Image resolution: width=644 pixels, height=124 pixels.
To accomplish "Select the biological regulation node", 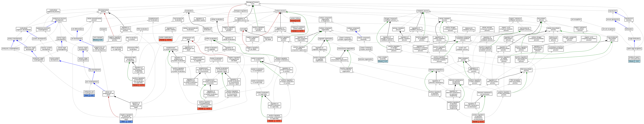I will [x=241, y=11].
